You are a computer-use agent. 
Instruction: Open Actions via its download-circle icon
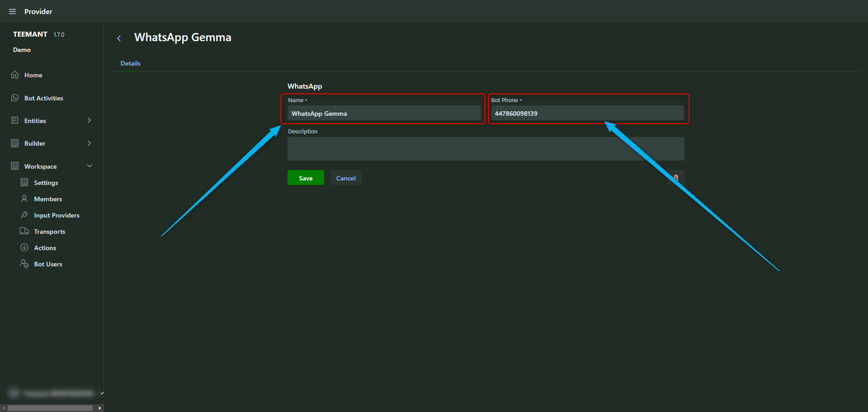24,247
